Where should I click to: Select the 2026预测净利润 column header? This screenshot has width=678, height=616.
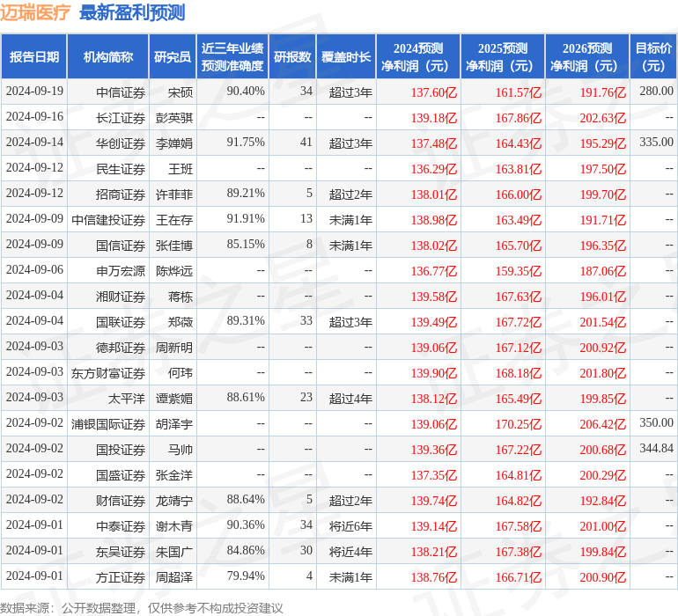pyautogui.click(x=587, y=57)
